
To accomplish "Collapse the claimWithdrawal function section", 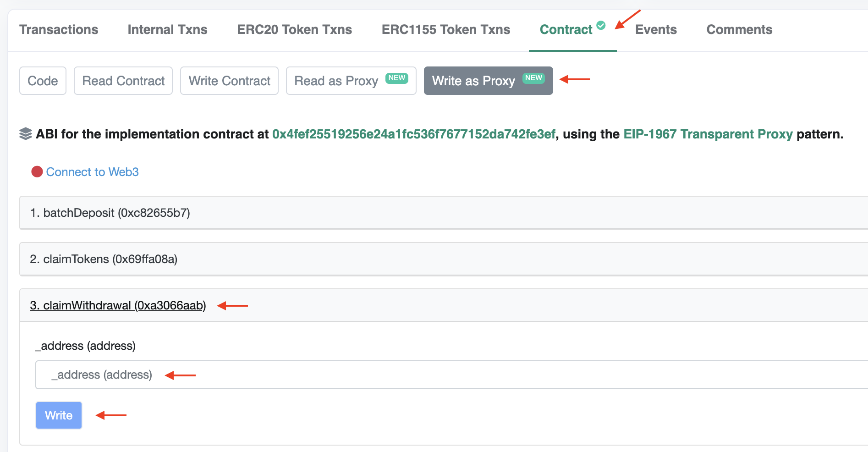I will [118, 305].
